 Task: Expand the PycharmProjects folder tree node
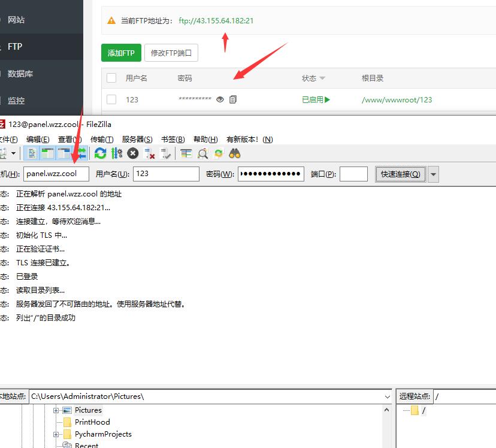[x=56, y=434]
